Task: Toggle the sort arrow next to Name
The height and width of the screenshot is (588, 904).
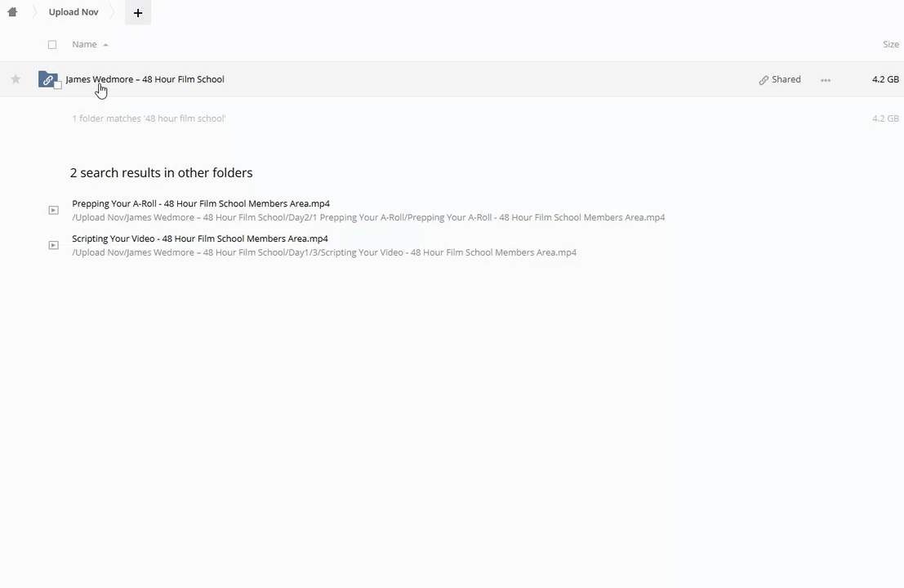Action: coord(105,45)
